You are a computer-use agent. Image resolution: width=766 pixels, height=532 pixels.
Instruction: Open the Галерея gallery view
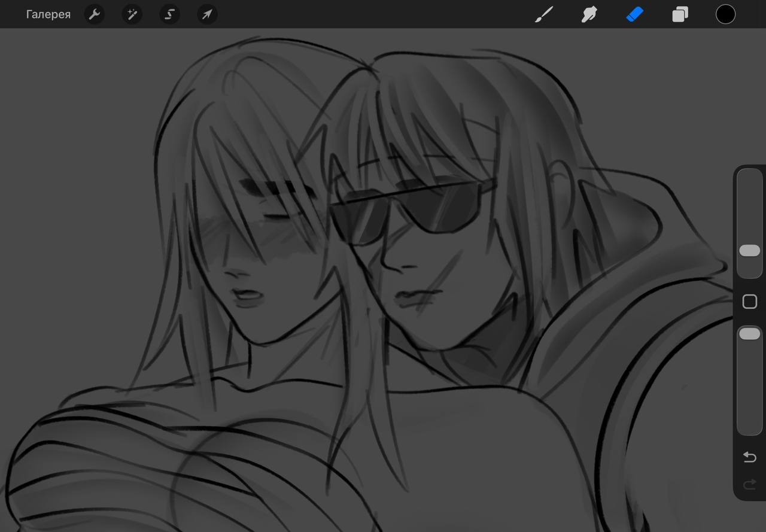(48, 14)
